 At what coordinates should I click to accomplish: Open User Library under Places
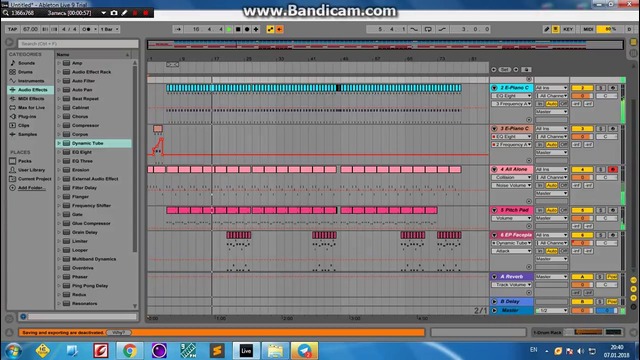tap(31, 170)
